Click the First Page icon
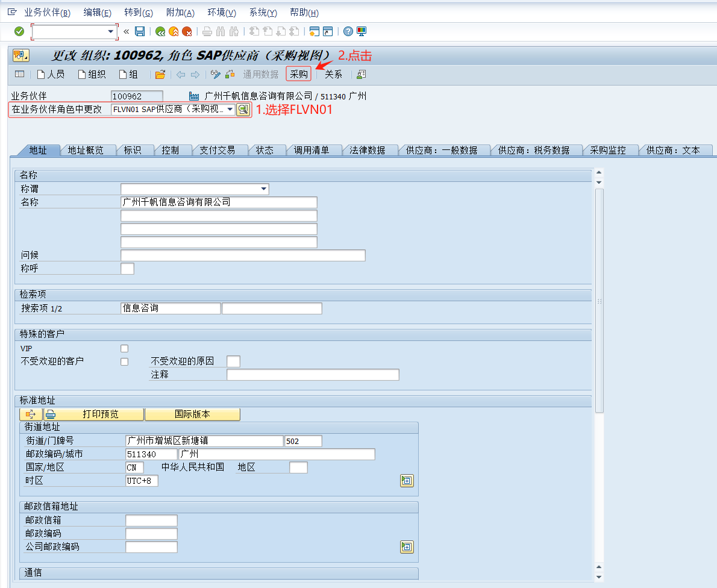 coord(254,31)
